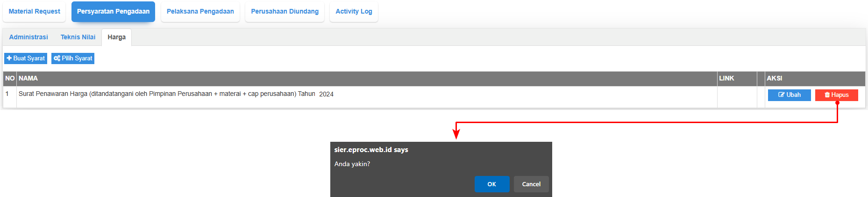Click the trash icon on Hapus
The height and width of the screenshot is (197, 868).
(827, 95)
